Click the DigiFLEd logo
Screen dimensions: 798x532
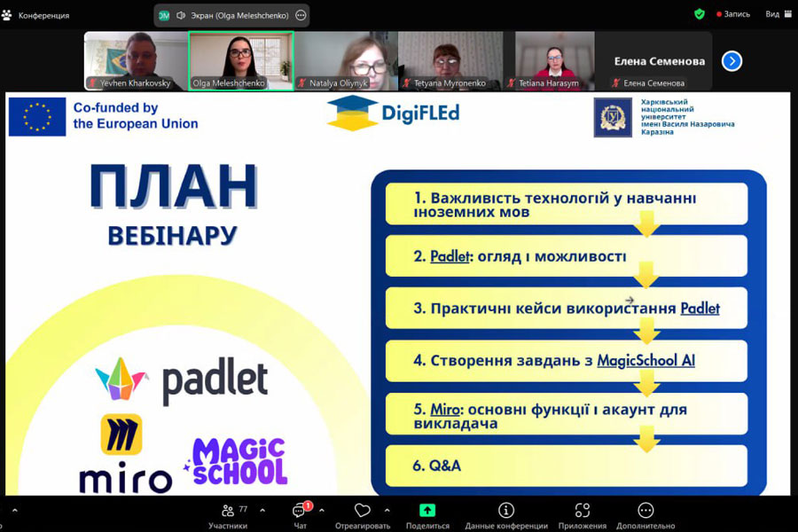click(394, 113)
